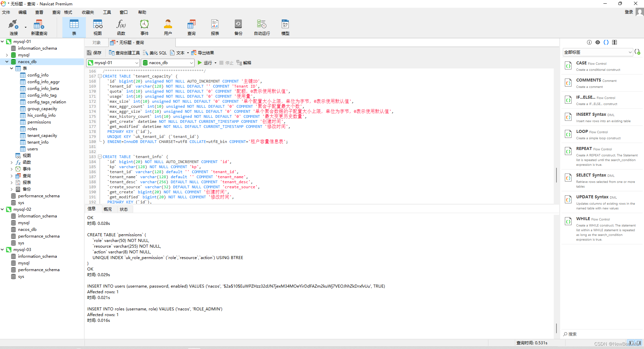Click the Explain query button
This screenshot has height=349, width=644.
pyautogui.click(x=244, y=63)
